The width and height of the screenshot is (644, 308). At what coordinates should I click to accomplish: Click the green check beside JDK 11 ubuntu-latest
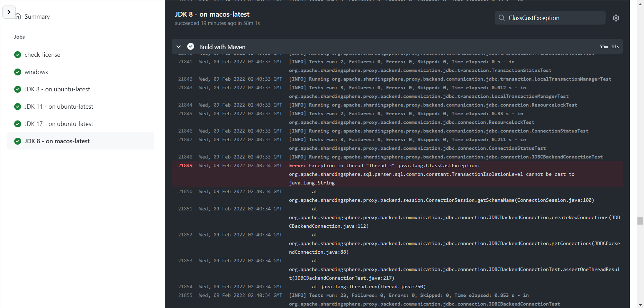[18, 107]
